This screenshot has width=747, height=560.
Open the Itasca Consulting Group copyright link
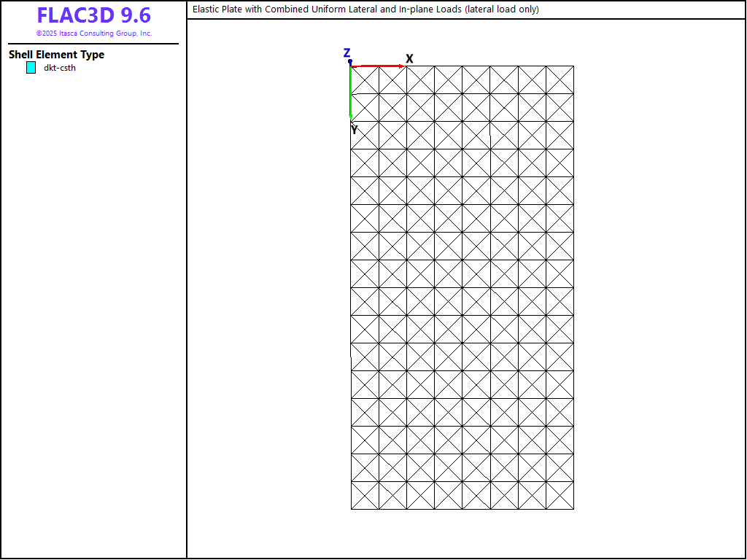[x=93, y=34]
